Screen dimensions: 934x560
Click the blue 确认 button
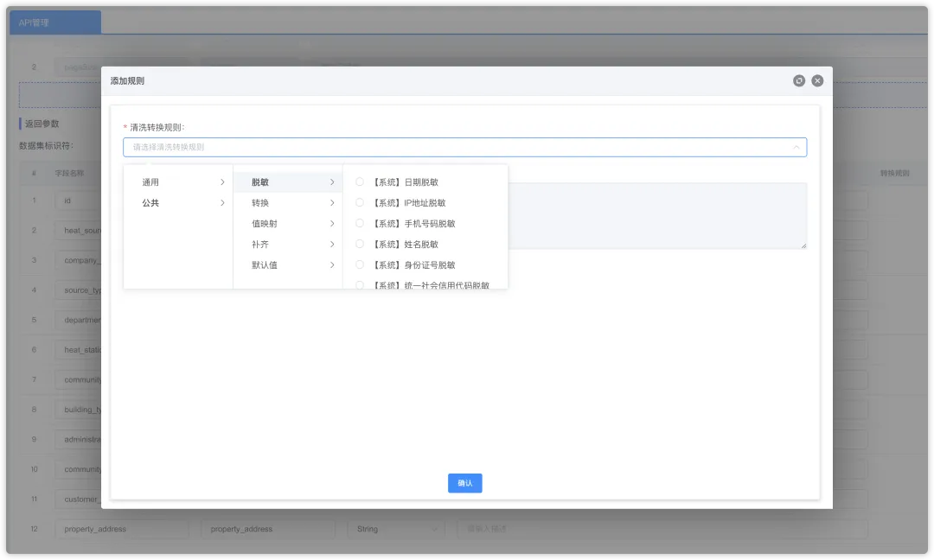464,483
